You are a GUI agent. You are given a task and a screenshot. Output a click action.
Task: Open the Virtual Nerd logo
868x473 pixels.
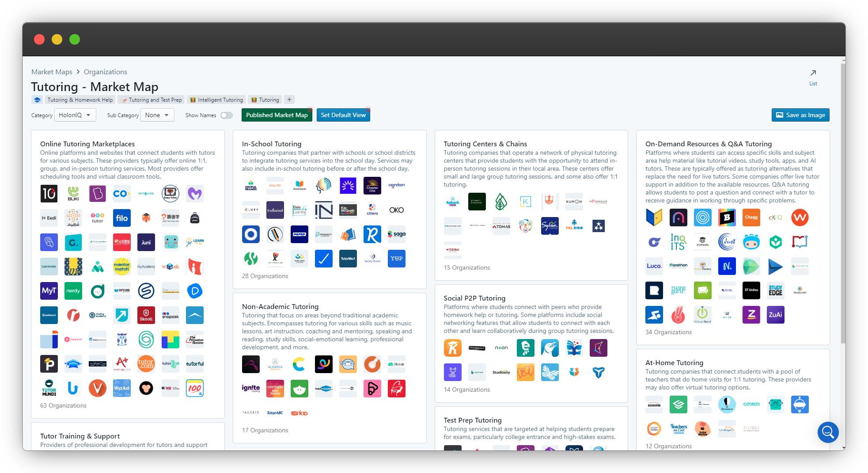(x=703, y=315)
